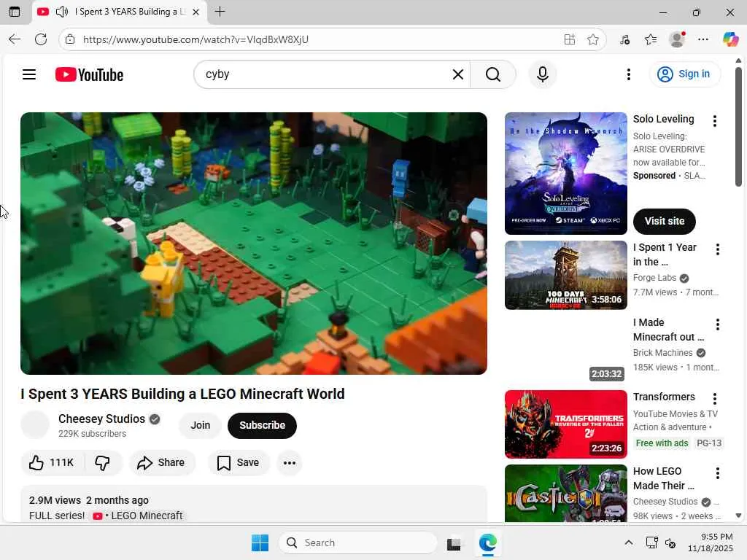Open I Made Minecraft out video title
The height and width of the screenshot is (560, 747).
tap(668, 330)
